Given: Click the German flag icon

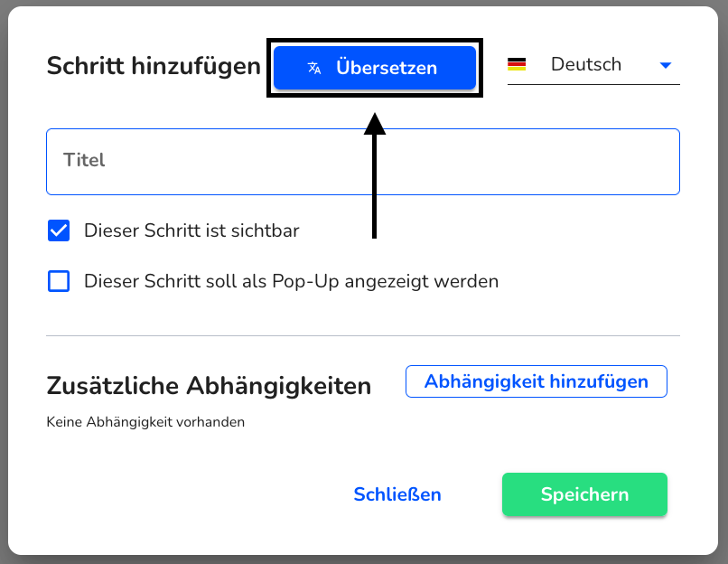Looking at the screenshot, I should click(x=517, y=64).
